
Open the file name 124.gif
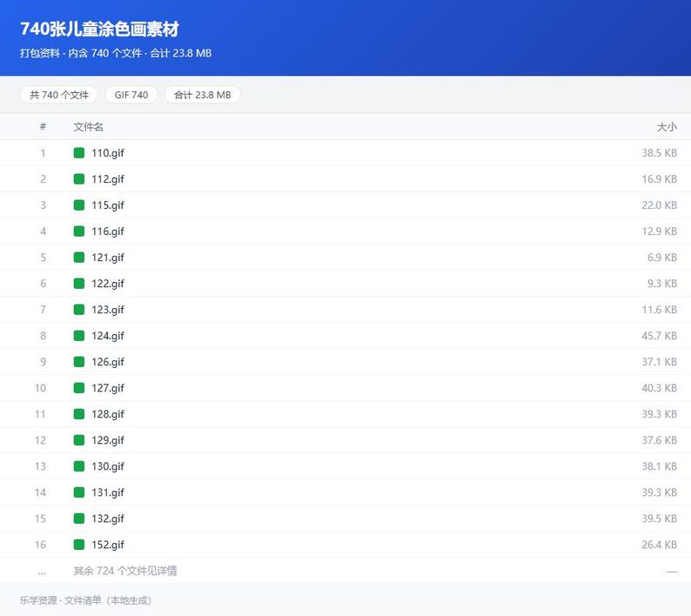point(108,336)
